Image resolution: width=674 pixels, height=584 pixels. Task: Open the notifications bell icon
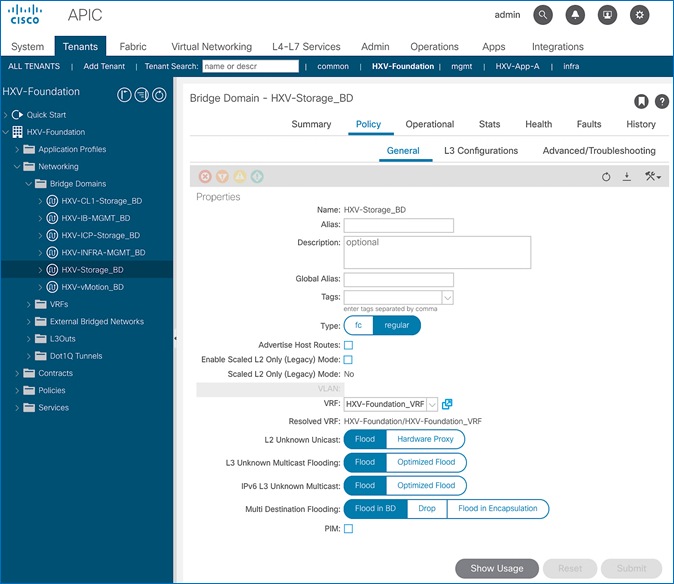tap(575, 15)
